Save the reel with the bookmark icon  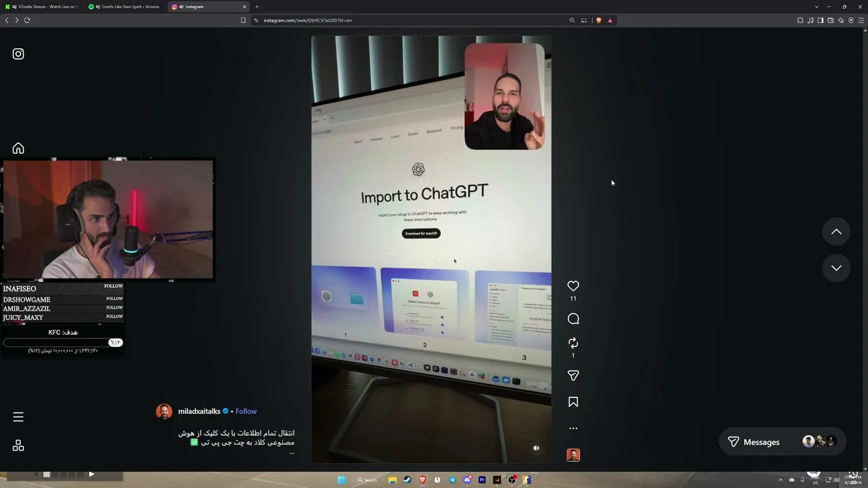pyautogui.click(x=573, y=402)
